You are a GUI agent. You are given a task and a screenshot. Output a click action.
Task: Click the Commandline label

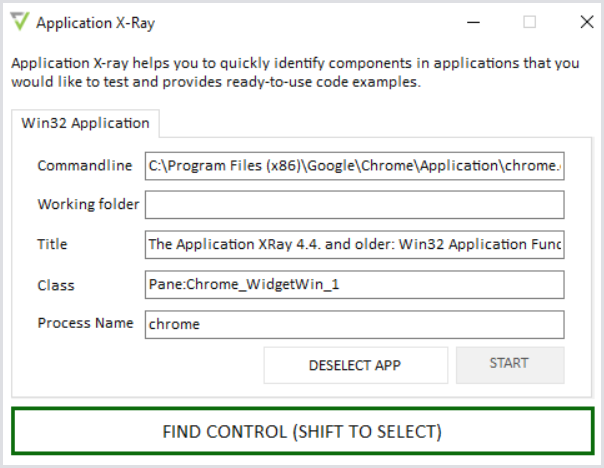pyautogui.click(x=84, y=165)
